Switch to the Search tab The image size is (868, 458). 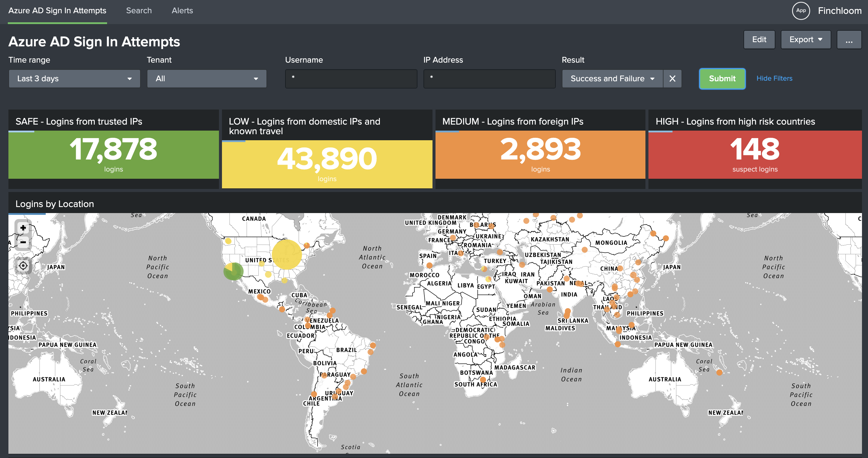139,11
